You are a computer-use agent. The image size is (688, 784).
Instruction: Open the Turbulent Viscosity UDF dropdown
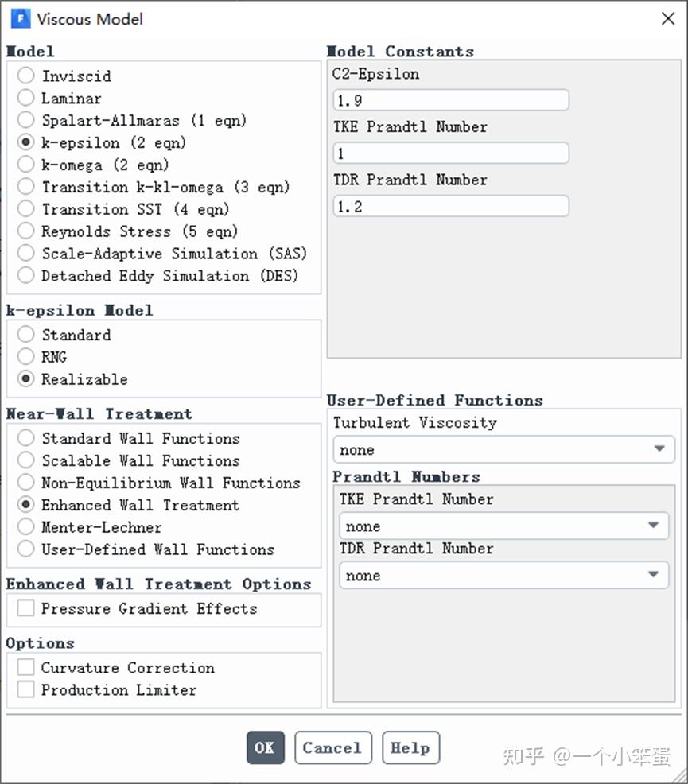(x=504, y=449)
